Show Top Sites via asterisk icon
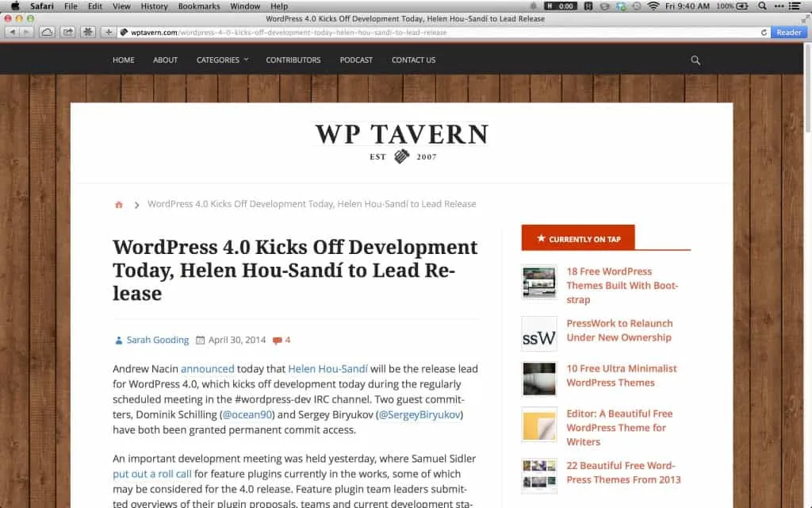The width and height of the screenshot is (812, 508). (x=88, y=32)
